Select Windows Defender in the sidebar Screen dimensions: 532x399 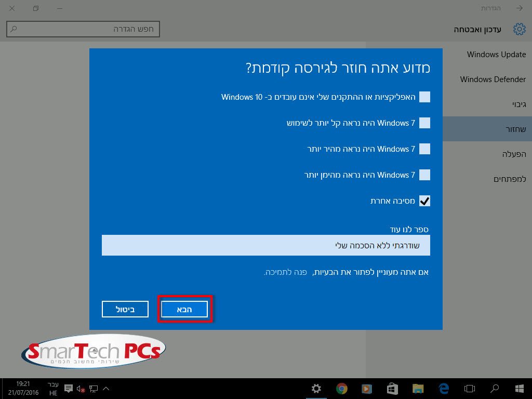tap(493, 79)
